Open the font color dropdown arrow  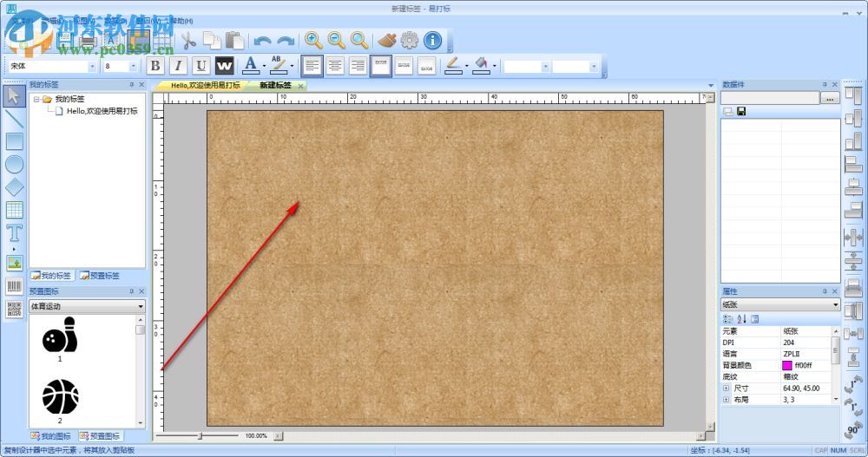pos(264,67)
